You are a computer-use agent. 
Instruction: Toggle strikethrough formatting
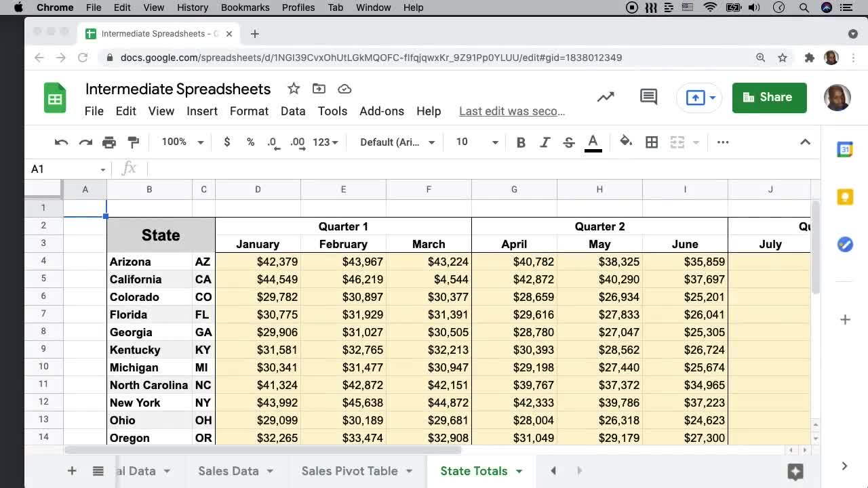[569, 142]
